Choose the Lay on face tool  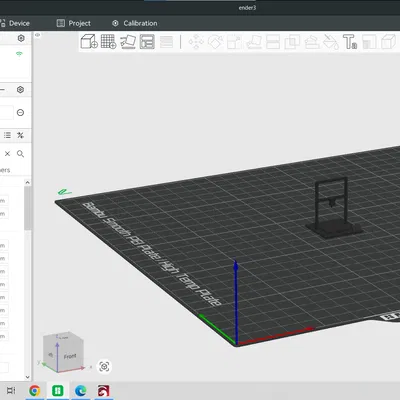[254, 42]
